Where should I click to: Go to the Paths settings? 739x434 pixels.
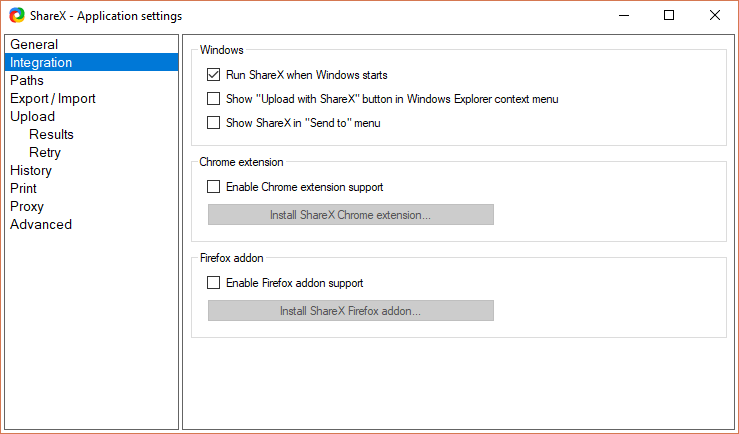pyautogui.click(x=91, y=80)
